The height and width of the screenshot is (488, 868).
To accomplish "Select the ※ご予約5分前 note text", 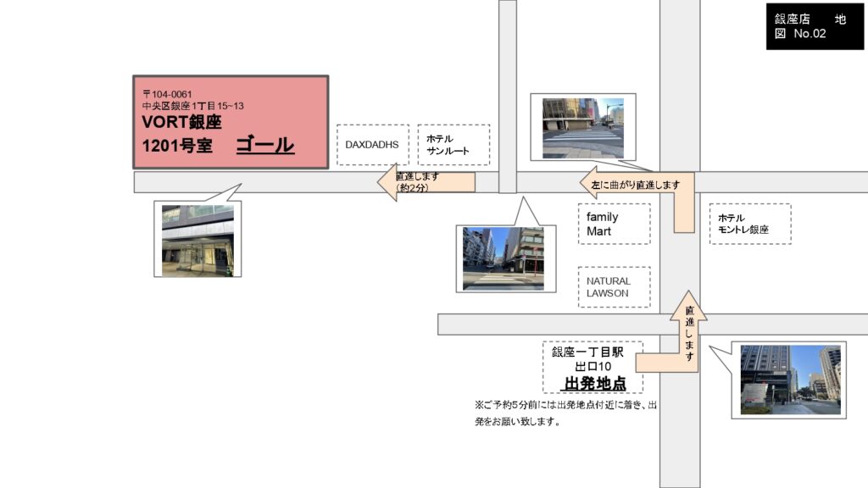I will [x=566, y=413].
